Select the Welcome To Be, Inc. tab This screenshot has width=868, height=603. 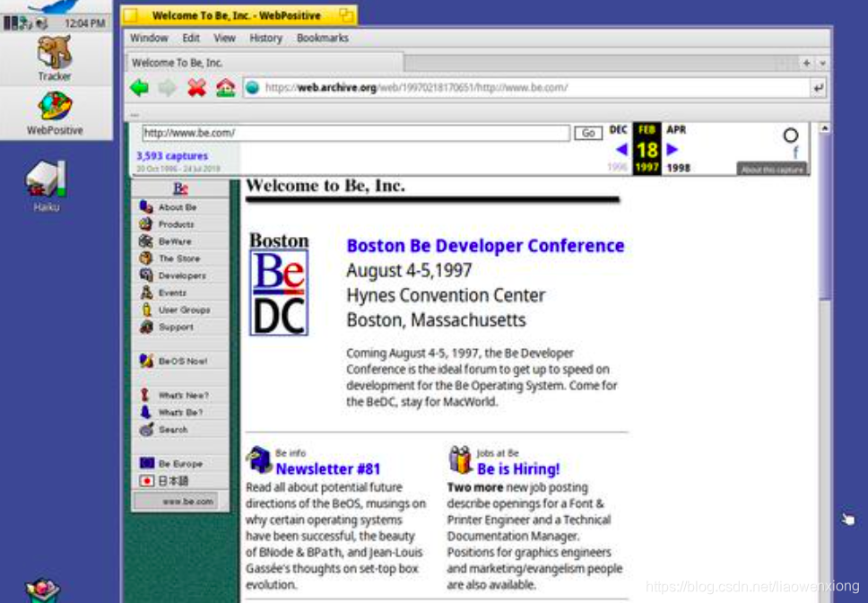[x=265, y=63]
